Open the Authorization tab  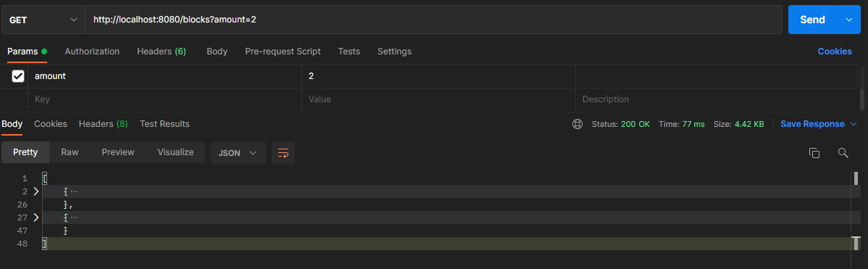coord(92,51)
